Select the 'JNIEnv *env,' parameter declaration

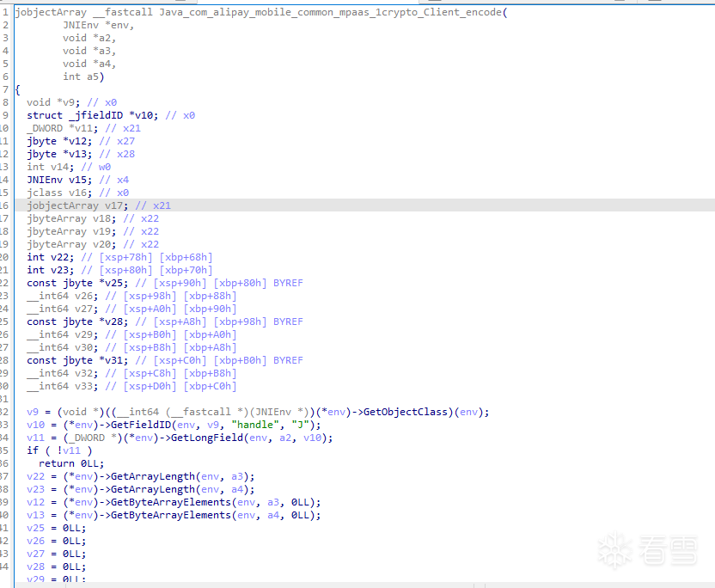click(x=99, y=25)
